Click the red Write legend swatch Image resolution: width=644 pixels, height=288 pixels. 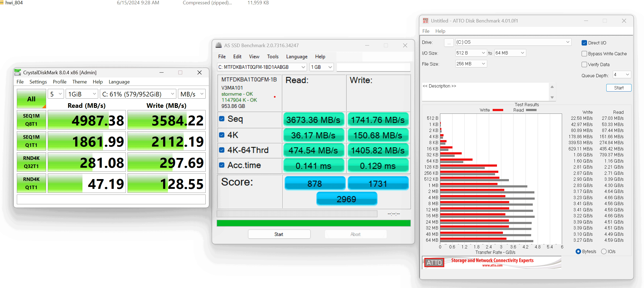(498, 110)
